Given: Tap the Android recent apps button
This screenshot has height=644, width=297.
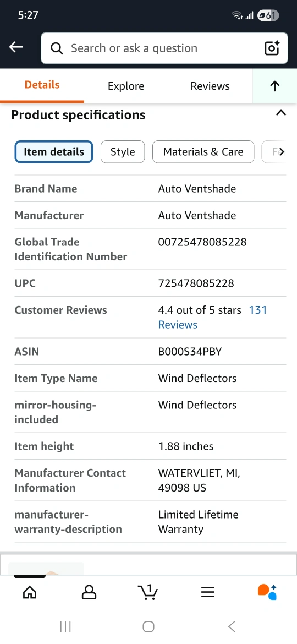Looking at the screenshot, I should click(65, 627).
